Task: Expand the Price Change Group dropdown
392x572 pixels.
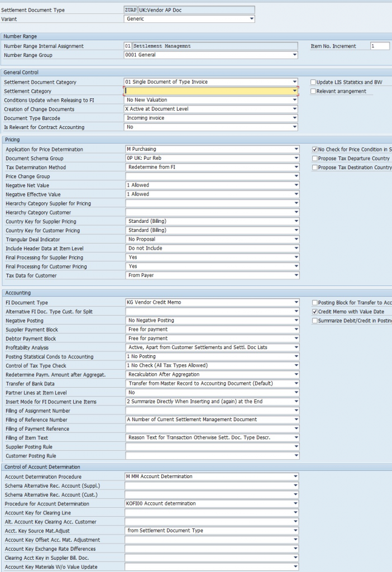Action: pyautogui.click(x=212, y=176)
